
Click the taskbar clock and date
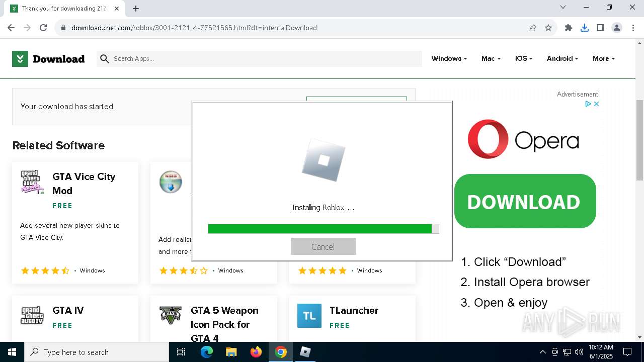[x=601, y=352]
